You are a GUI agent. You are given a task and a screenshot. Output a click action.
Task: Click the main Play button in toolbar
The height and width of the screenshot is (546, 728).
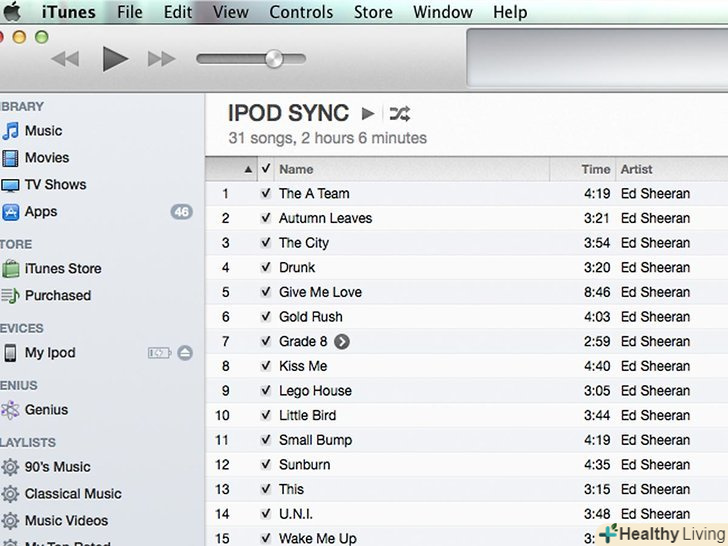(x=115, y=59)
